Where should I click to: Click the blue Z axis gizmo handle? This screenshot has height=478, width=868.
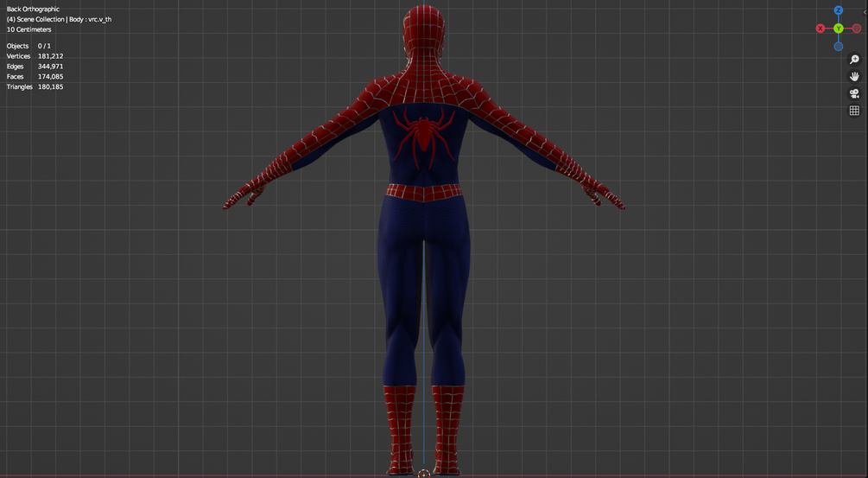[x=838, y=10]
